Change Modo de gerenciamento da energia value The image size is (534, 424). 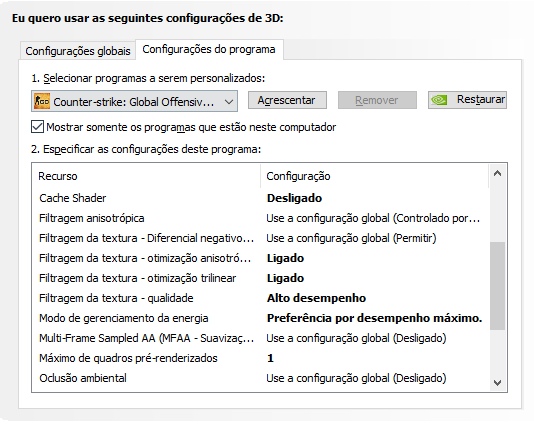coord(374,318)
